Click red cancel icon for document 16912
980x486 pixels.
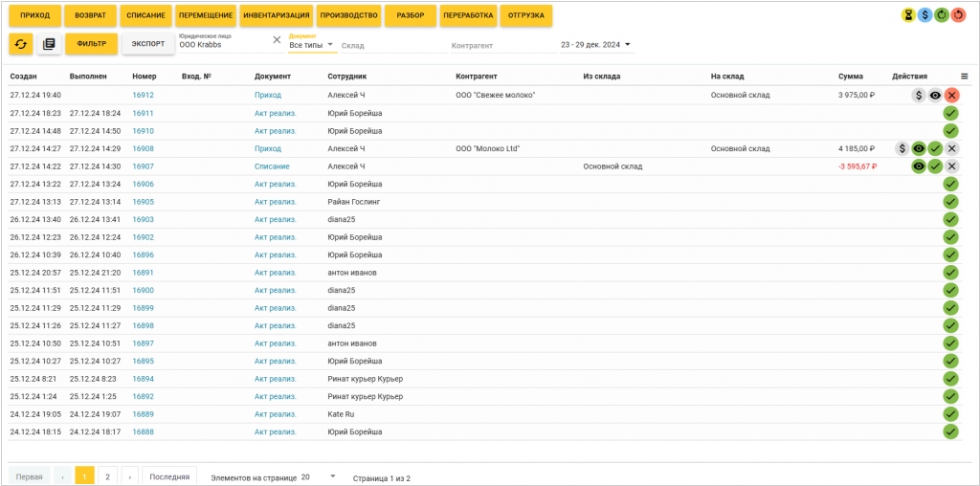coord(951,96)
